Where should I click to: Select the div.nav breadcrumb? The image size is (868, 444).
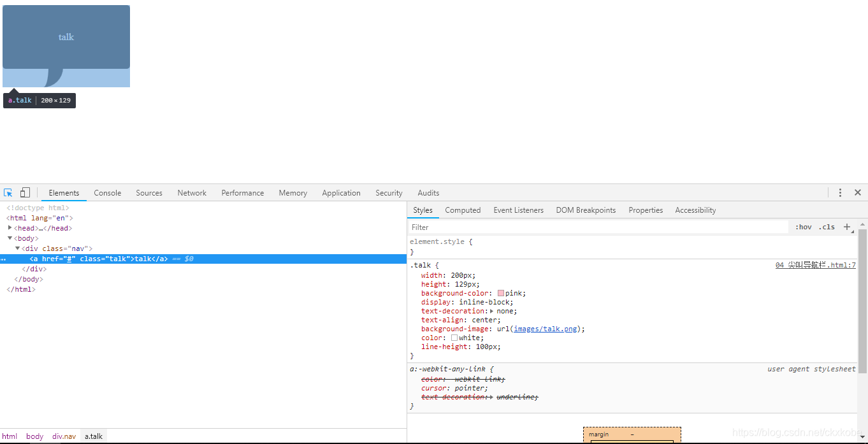click(64, 436)
